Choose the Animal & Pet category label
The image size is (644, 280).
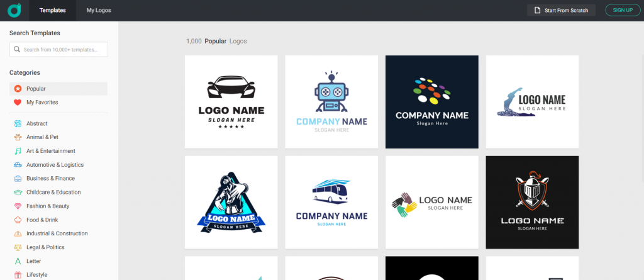tap(42, 137)
